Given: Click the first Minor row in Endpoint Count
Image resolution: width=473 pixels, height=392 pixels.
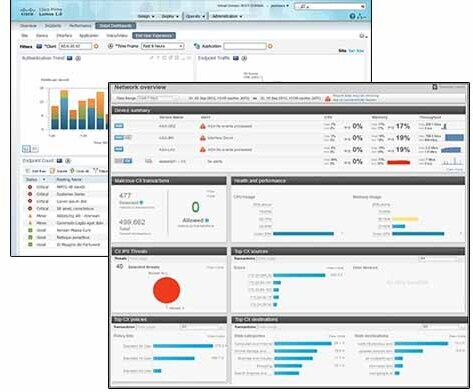Looking at the screenshot, I should point(65,216).
